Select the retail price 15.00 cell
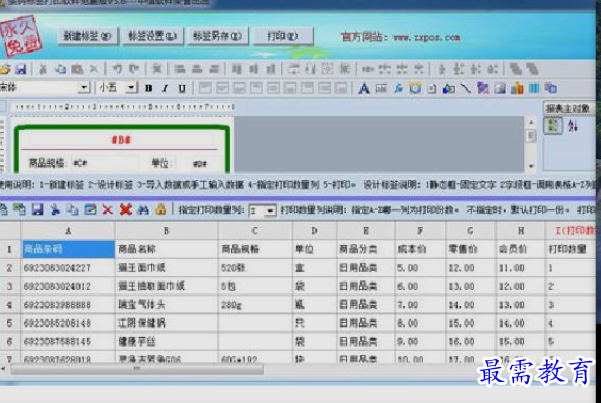The width and height of the screenshot is (601, 403). [470, 323]
